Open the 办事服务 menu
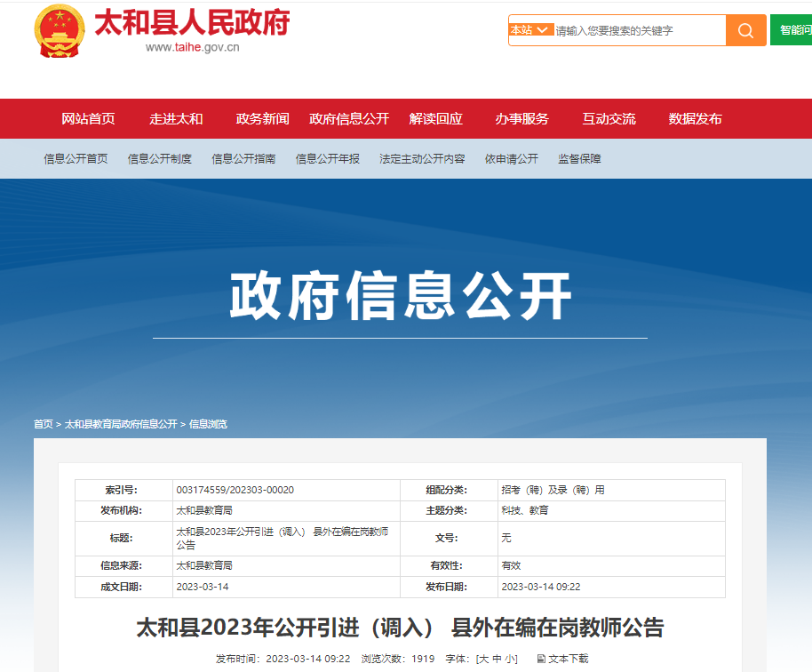Image resolution: width=812 pixels, height=672 pixels. (522, 119)
